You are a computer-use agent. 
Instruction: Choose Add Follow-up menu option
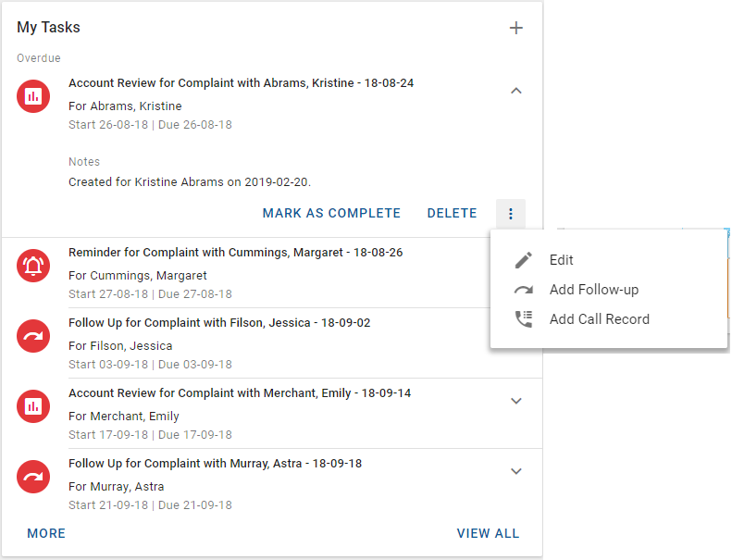[x=593, y=290]
